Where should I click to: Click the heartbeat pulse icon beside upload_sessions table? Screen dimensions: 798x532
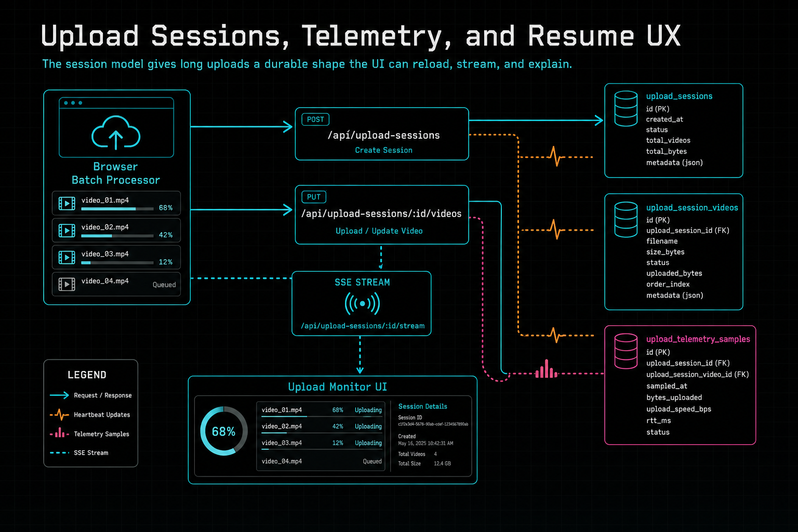point(555,156)
